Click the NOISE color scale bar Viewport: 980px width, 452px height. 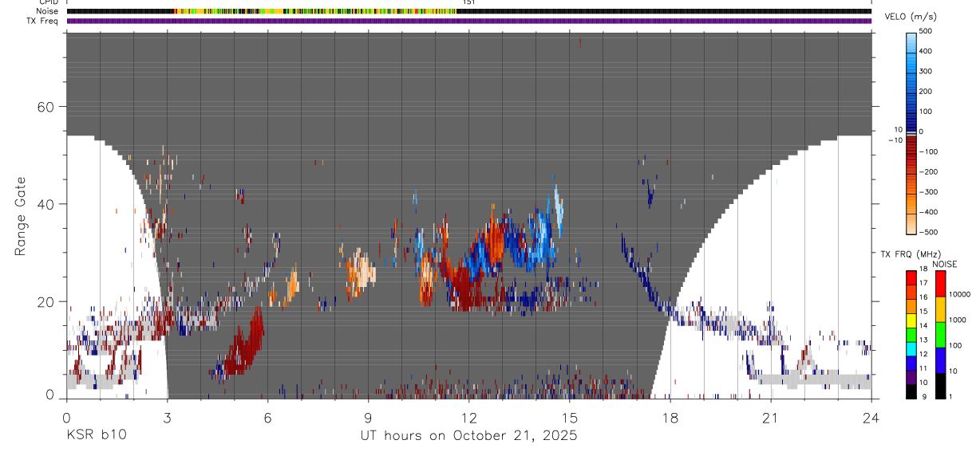[x=941, y=334]
